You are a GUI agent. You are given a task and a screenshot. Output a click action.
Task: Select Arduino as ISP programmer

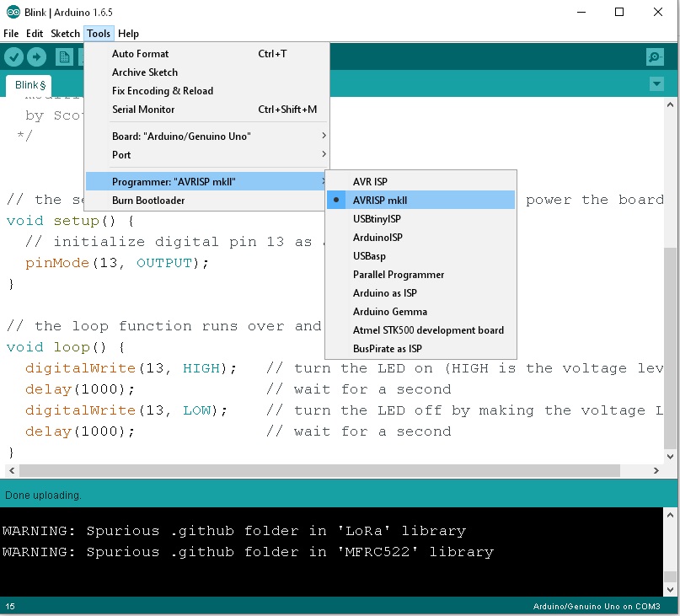pyautogui.click(x=420, y=293)
